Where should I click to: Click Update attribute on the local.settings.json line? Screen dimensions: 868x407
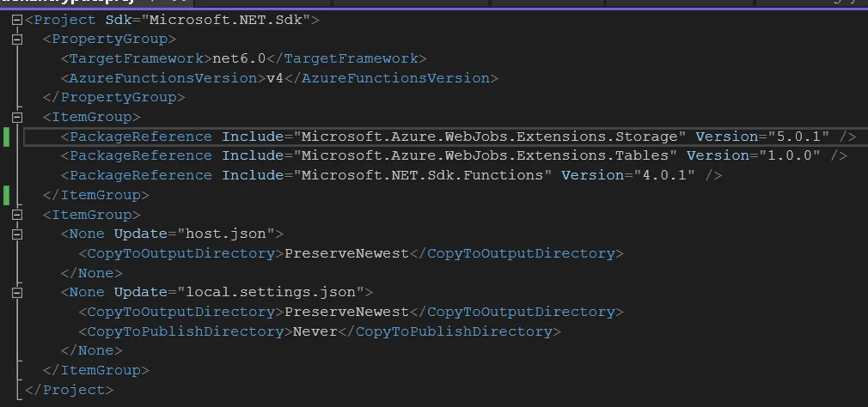tap(141, 292)
